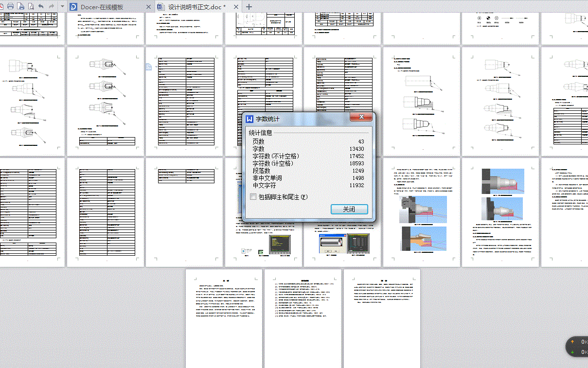
Task: Open a new document tab with plus
Action: pos(249,7)
